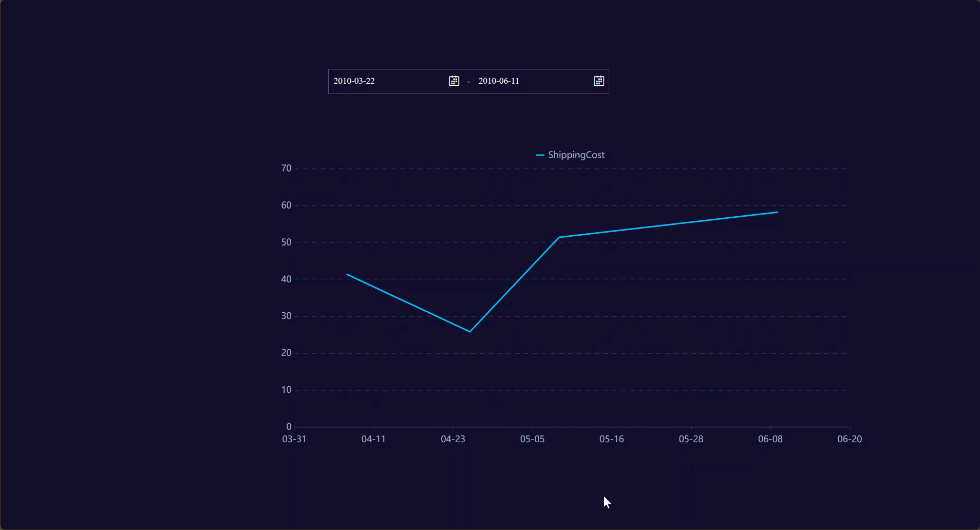Click the line's lowest data point near 04-23
Image resolution: width=980 pixels, height=530 pixels.
coord(469,331)
